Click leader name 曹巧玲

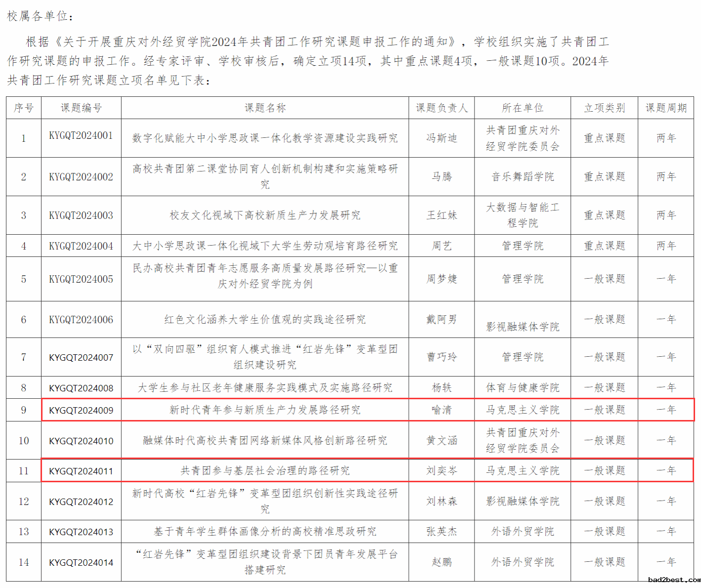point(441,357)
